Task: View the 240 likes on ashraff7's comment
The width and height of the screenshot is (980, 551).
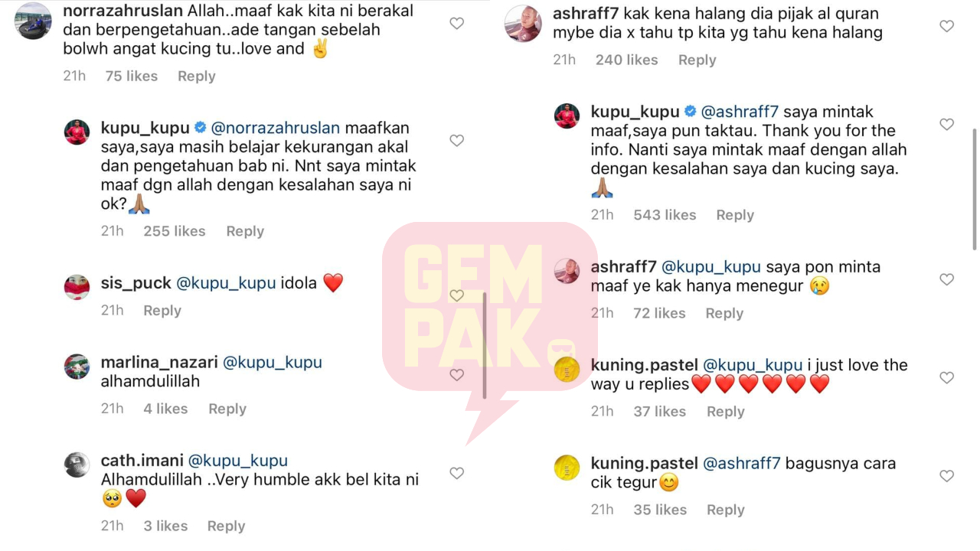Action: click(627, 60)
